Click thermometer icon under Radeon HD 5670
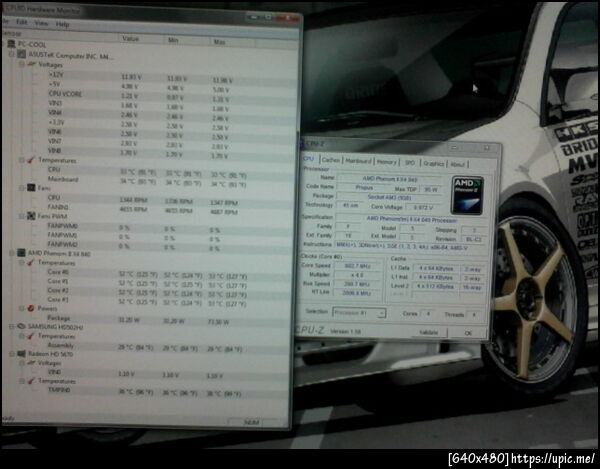600x469 pixels. [x=31, y=381]
